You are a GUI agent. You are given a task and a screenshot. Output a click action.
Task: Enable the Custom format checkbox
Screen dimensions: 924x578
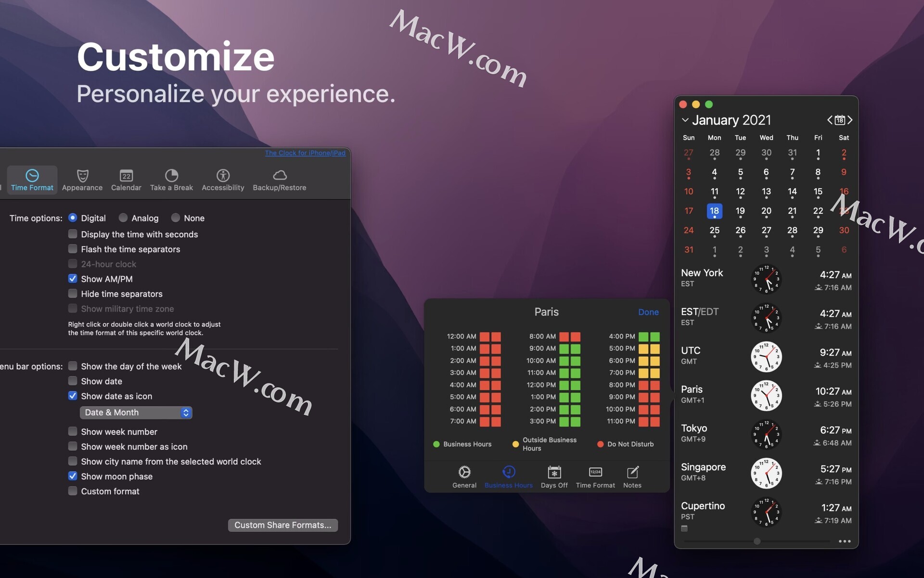73,491
